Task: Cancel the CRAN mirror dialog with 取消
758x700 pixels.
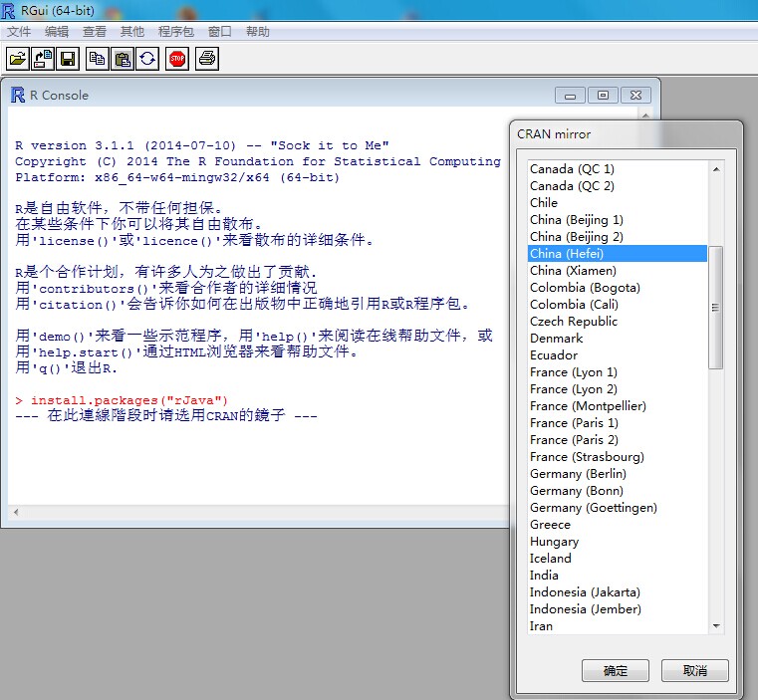Action: [694, 670]
